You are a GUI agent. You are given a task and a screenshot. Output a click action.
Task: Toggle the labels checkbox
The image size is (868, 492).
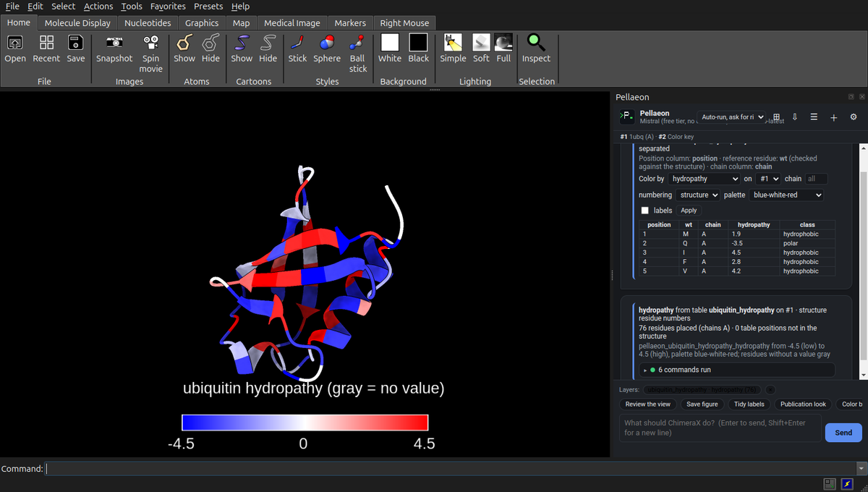pyautogui.click(x=645, y=211)
